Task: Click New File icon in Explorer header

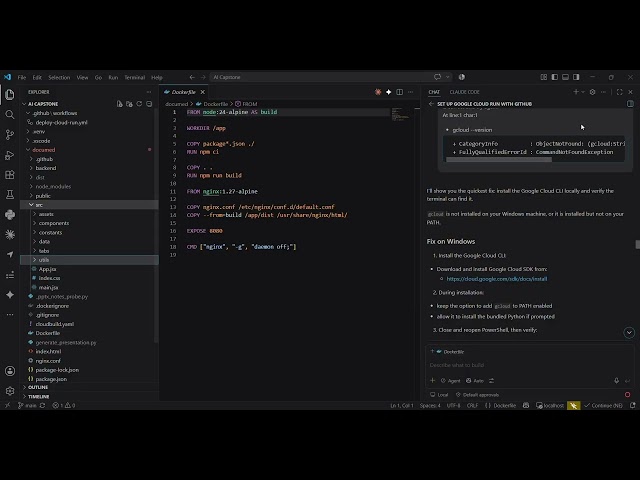Action: [120, 104]
